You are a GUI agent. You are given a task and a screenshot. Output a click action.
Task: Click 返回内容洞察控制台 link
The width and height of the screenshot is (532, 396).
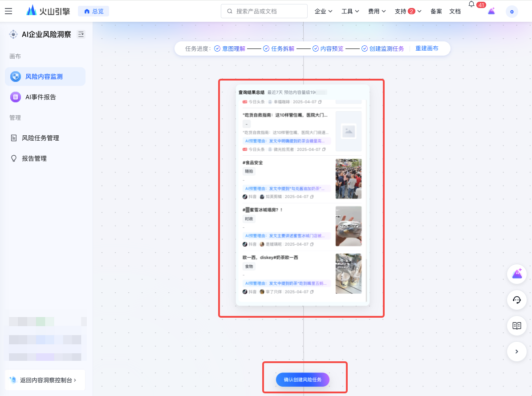45,380
